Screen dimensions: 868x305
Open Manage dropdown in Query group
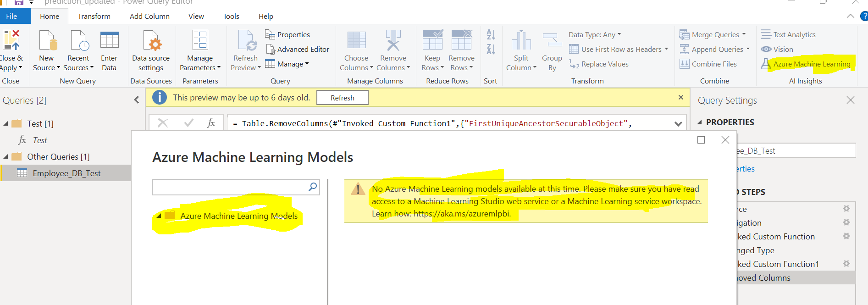pos(287,64)
